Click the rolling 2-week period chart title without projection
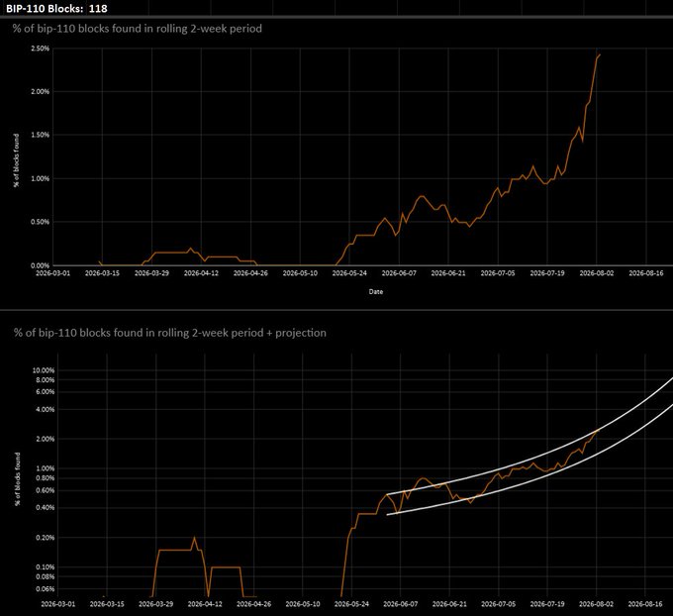 click(x=138, y=29)
